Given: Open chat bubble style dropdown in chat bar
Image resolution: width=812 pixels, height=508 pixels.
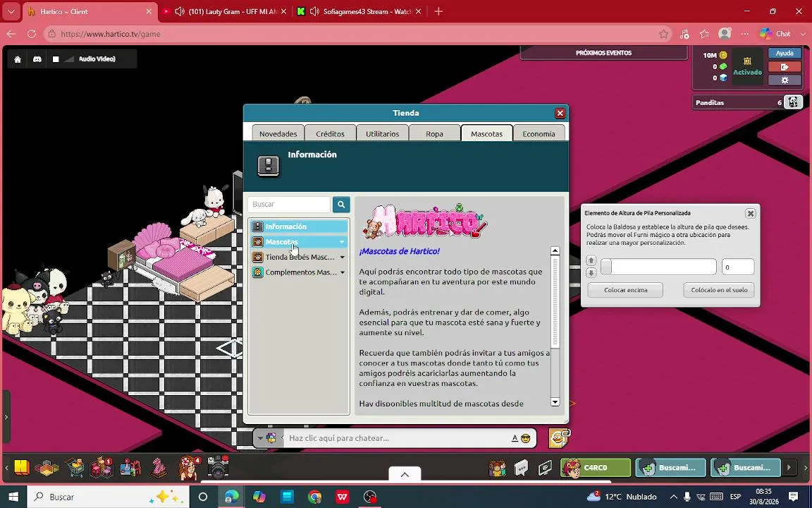Looking at the screenshot, I should (266, 439).
